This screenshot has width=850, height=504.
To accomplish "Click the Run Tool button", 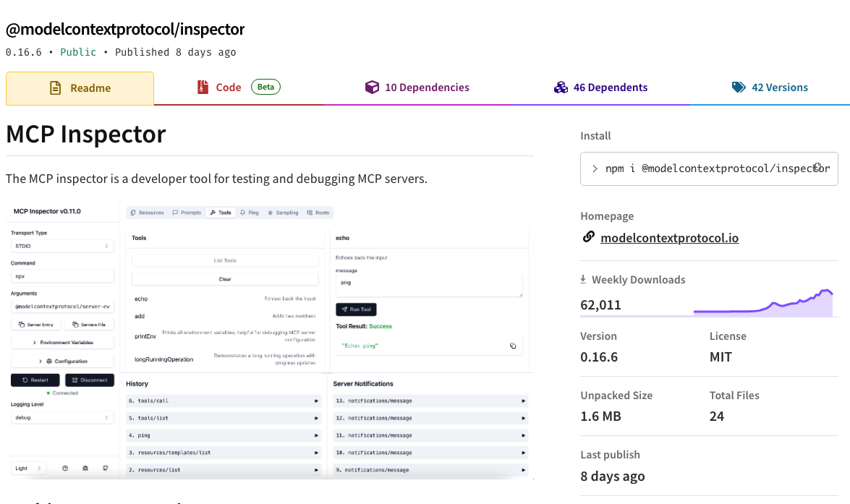I will [x=356, y=309].
